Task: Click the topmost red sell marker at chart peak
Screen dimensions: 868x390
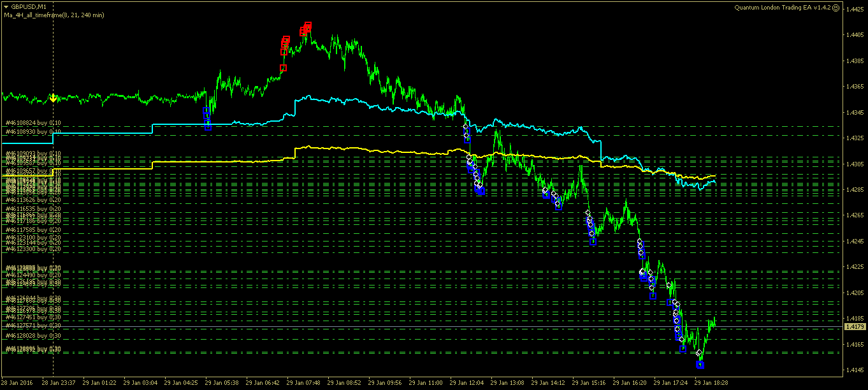Action: click(x=308, y=25)
